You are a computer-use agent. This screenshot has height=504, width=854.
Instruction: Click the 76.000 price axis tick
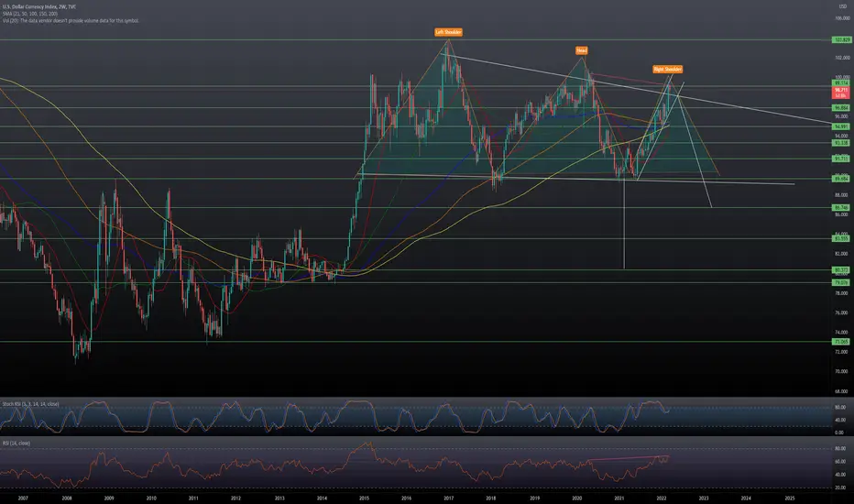click(x=842, y=312)
